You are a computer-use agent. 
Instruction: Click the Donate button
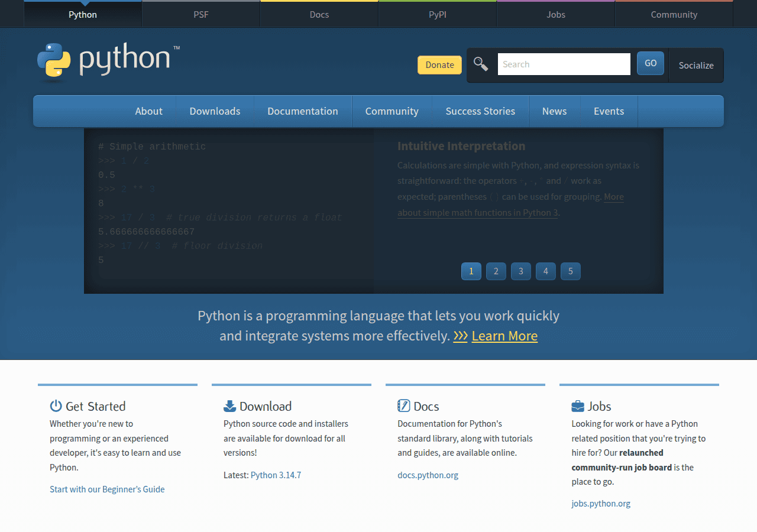click(x=439, y=65)
